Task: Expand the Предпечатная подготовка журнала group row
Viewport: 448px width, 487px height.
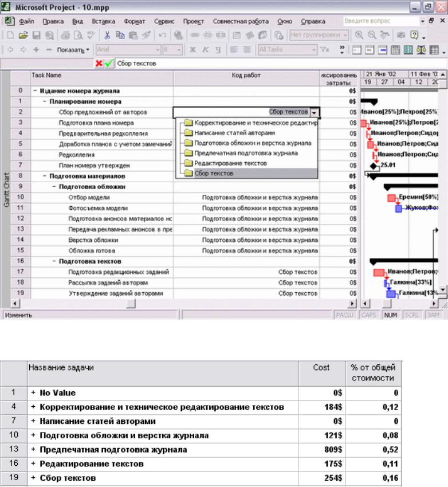Action: (x=33, y=449)
